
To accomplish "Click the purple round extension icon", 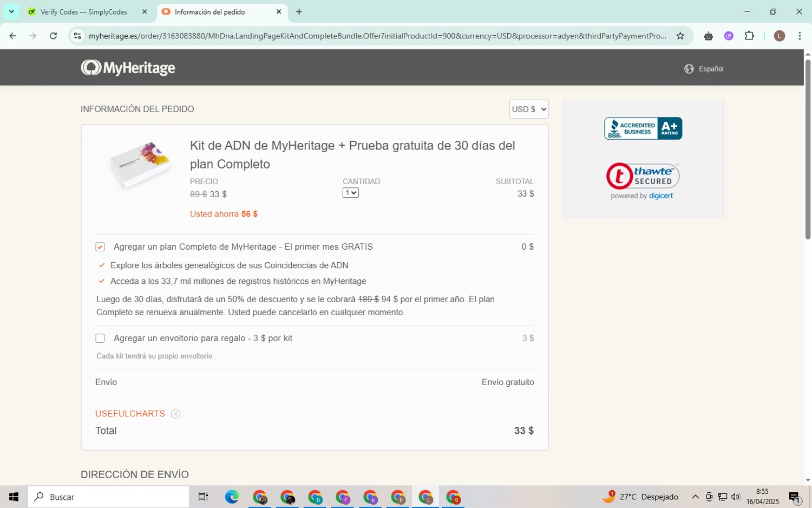I will coord(729,36).
